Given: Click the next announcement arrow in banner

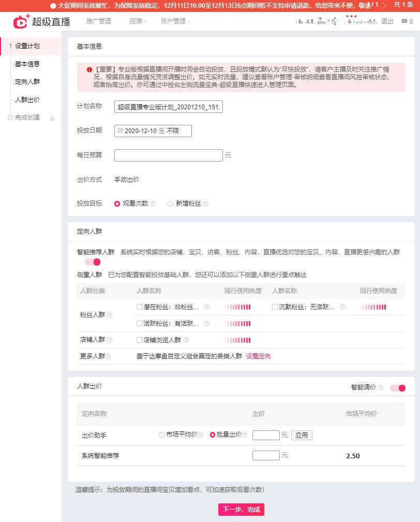Looking at the screenshot, I should (x=384, y=5).
